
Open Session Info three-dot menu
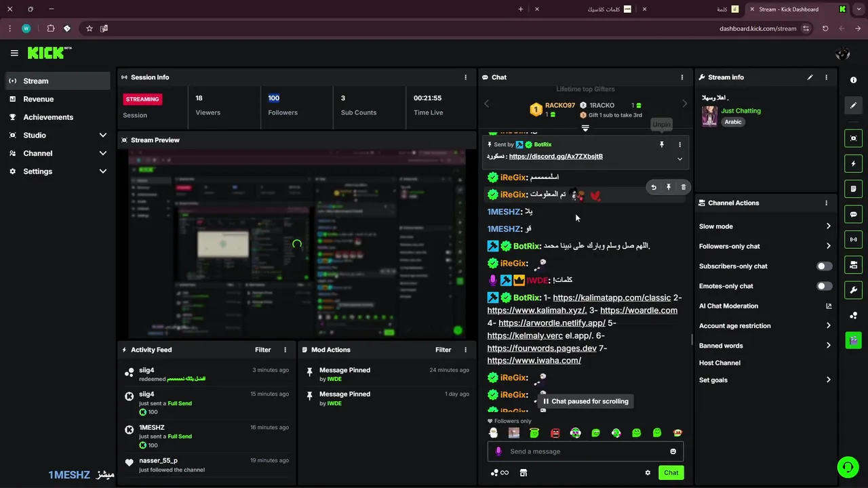point(465,77)
